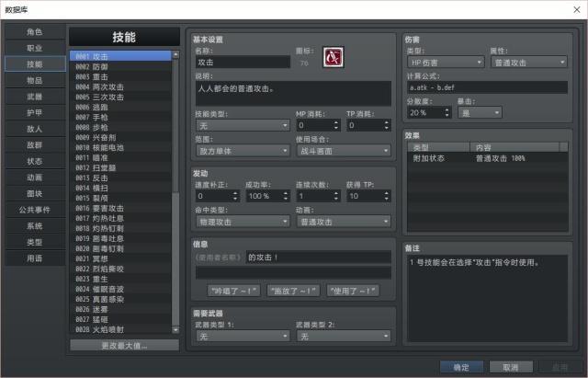Click the 备注 note text area
588x378 pixels.
tap(487, 298)
